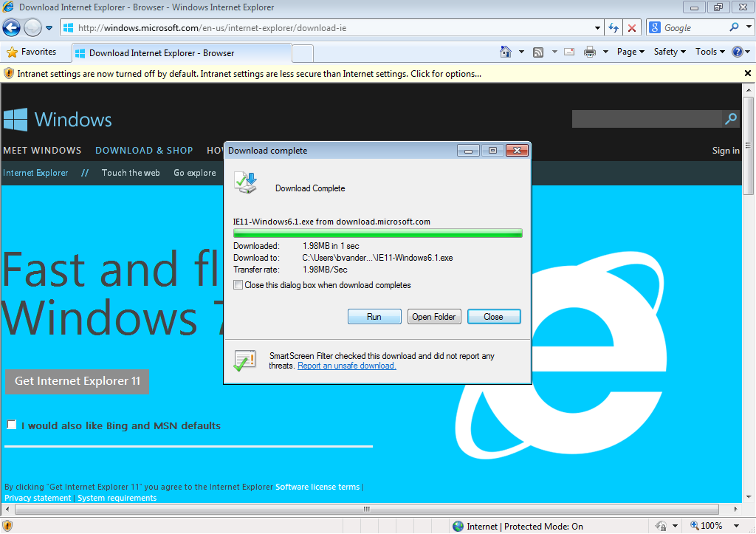Click the horizontal scrollbar thumb
This screenshot has width=756, height=534.
tap(367, 509)
